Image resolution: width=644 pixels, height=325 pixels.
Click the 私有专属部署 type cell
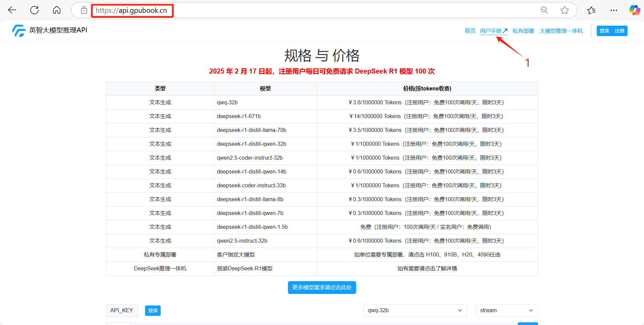tap(160, 255)
